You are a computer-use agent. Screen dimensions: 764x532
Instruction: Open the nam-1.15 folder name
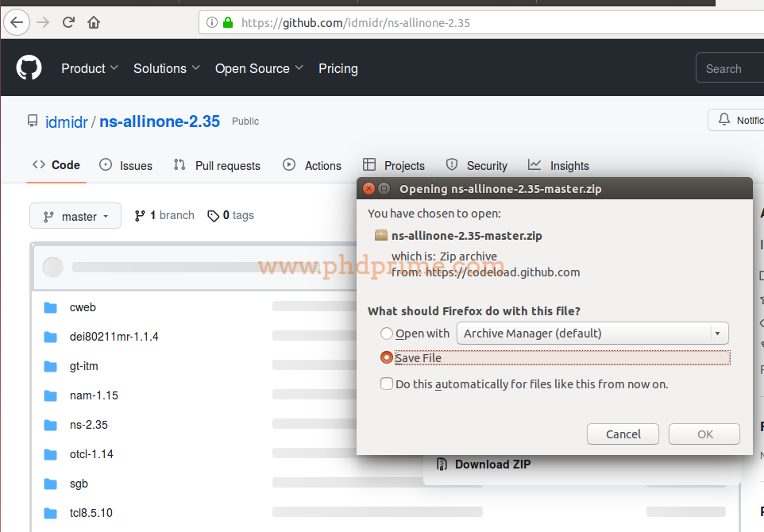[x=94, y=395]
